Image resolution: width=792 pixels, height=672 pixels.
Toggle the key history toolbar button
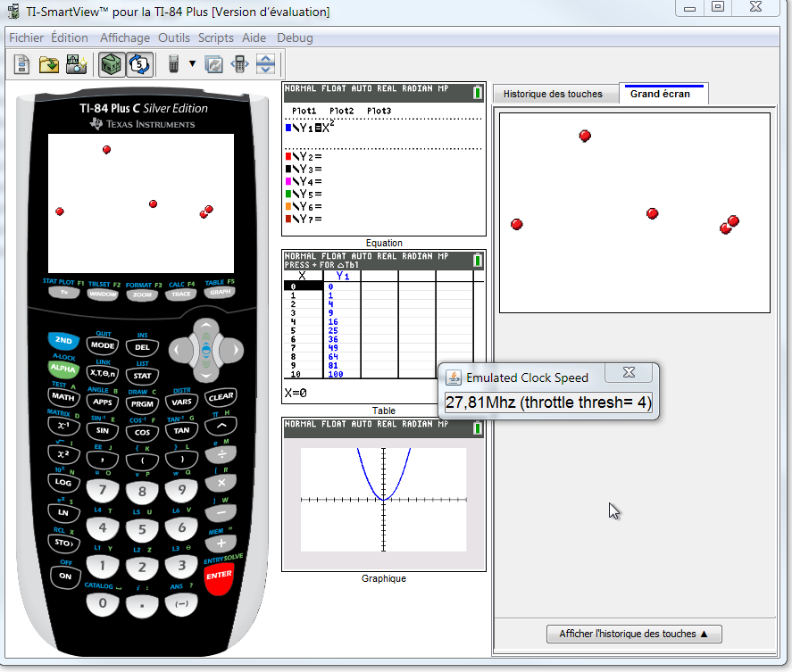[139, 64]
